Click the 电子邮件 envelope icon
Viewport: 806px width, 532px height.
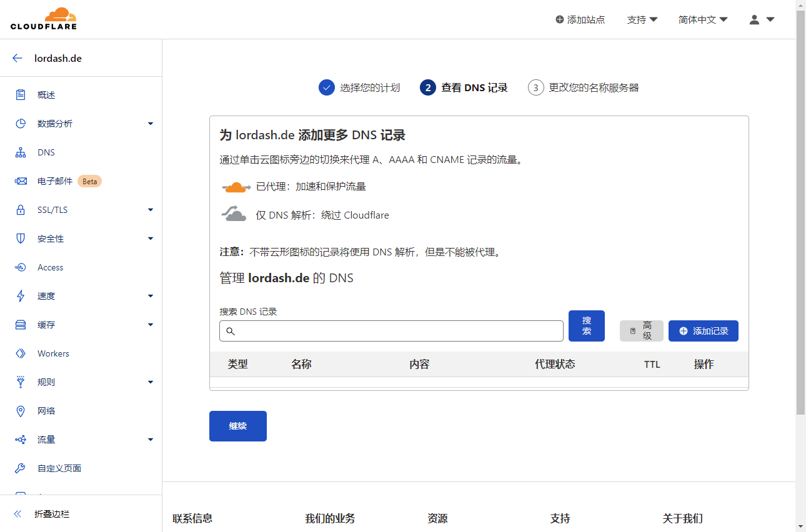pos(21,181)
